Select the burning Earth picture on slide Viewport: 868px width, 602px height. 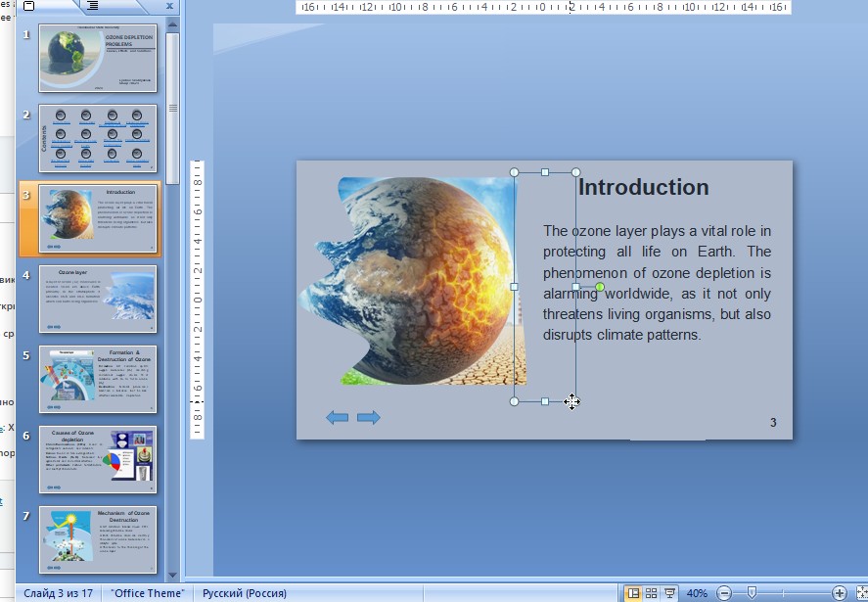pyautogui.click(x=412, y=281)
